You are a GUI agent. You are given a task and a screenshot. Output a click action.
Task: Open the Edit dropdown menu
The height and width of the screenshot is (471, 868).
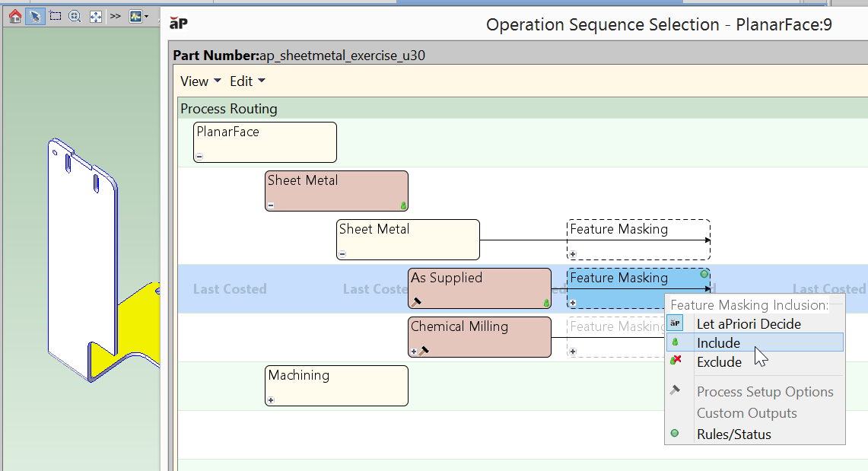tap(247, 81)
